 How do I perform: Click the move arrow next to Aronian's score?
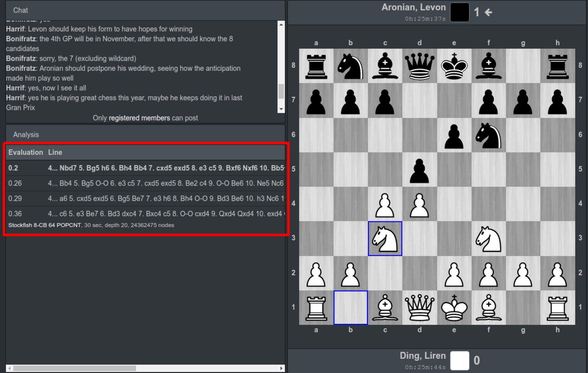coord(488,12)
